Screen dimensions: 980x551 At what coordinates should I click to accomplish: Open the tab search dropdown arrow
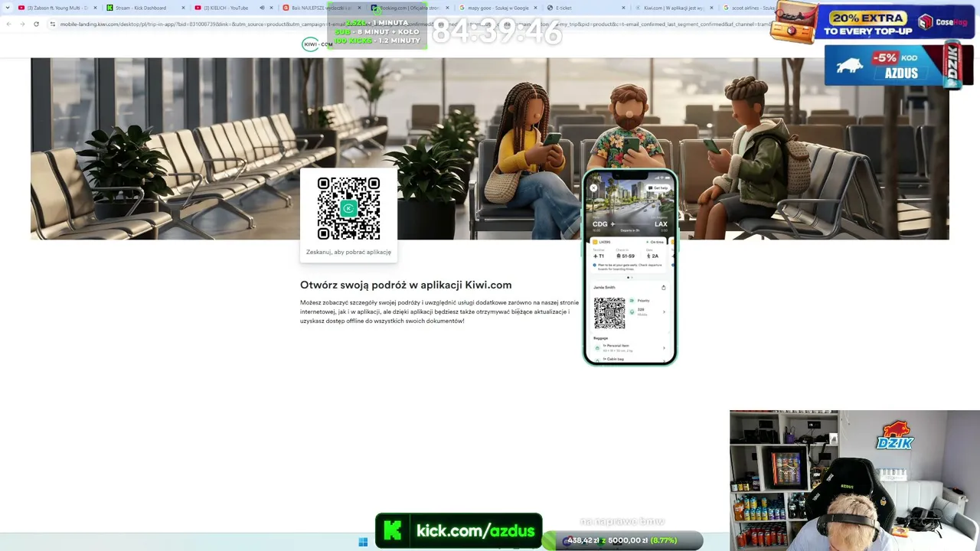(7, 8)
